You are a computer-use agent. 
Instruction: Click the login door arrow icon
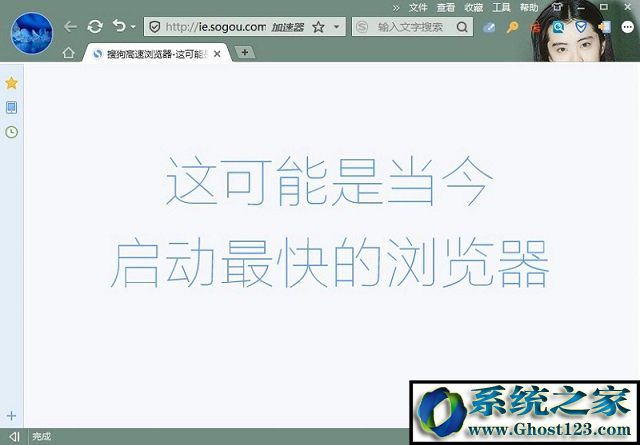pos(604,27)
